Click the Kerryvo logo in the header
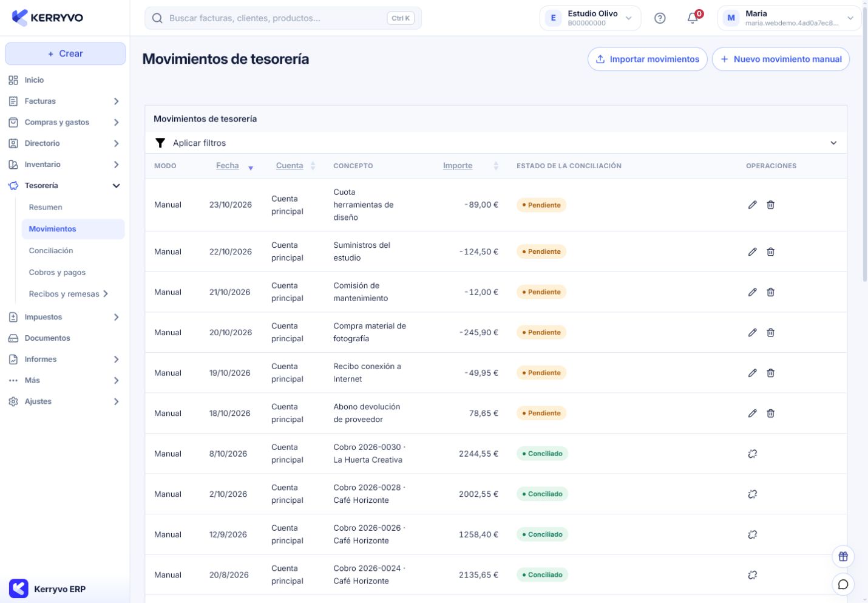The width and height of the screenshot is (868, 603). click(x=47, y=18)
